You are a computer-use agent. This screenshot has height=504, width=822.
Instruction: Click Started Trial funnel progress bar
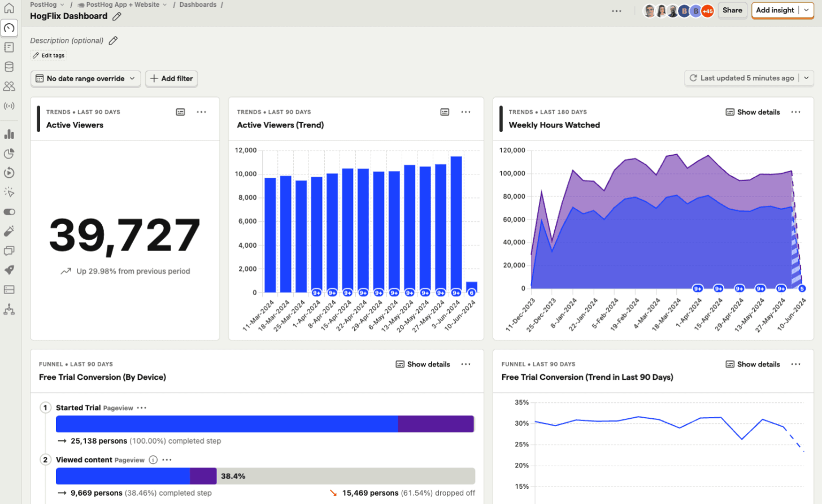click(265, 424)
